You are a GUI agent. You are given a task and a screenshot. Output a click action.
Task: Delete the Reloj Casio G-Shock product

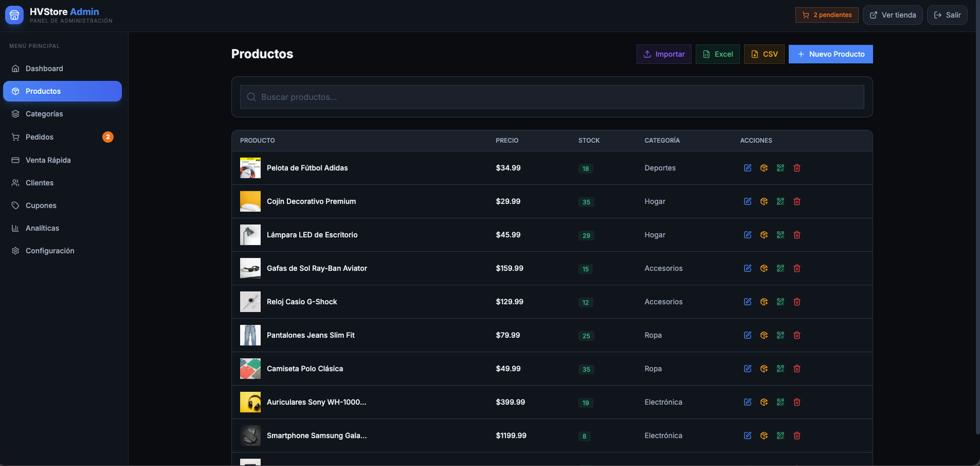(797, 302)
